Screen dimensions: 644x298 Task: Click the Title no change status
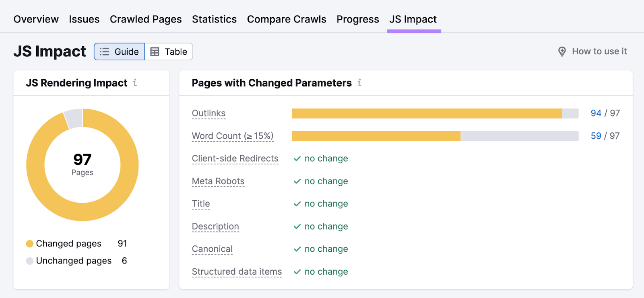coord(321,204)
